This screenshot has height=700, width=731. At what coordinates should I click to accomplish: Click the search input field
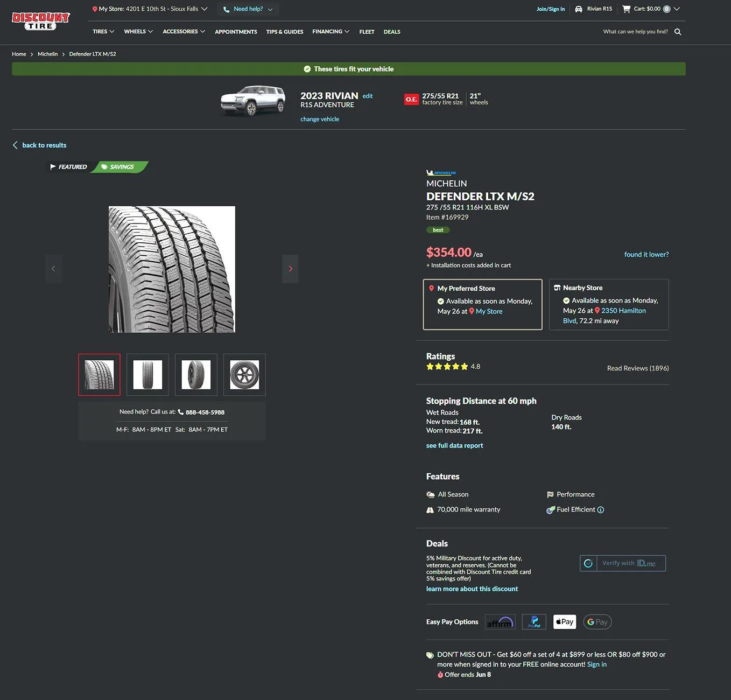pos(636,32)
